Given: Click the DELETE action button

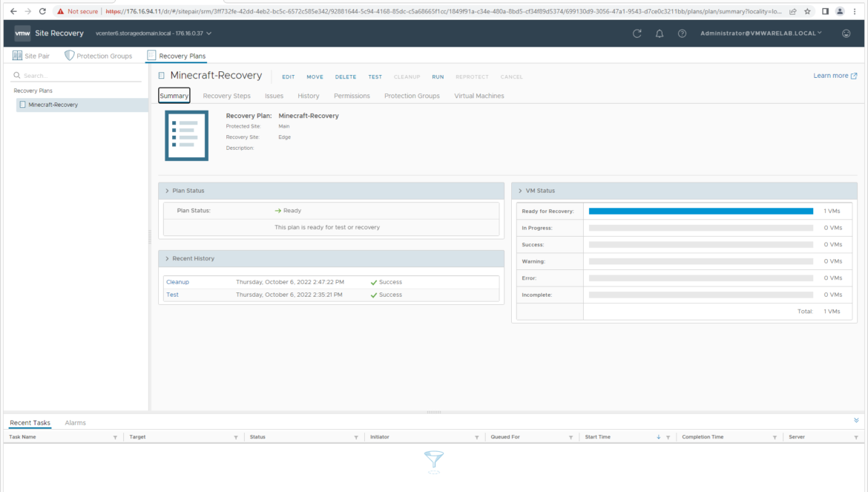Looking at the screenshot, I should pyautogui.click(x=346, y=77).
